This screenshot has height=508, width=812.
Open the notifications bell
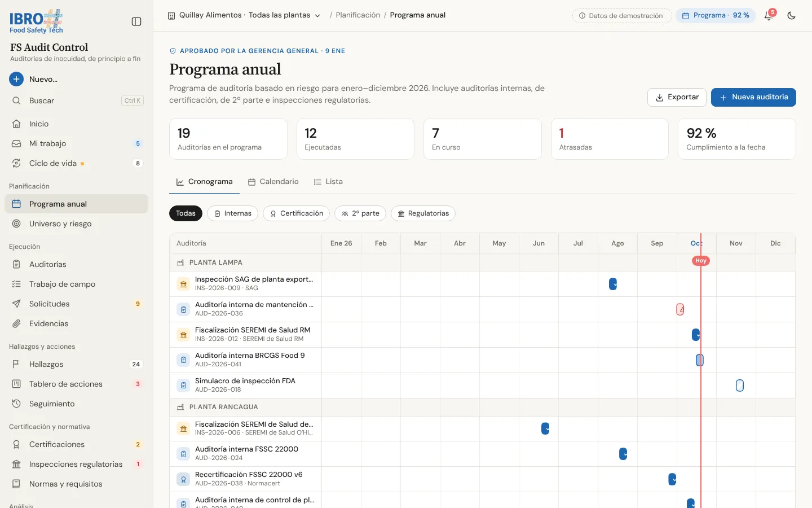click(x=768, y=16)
